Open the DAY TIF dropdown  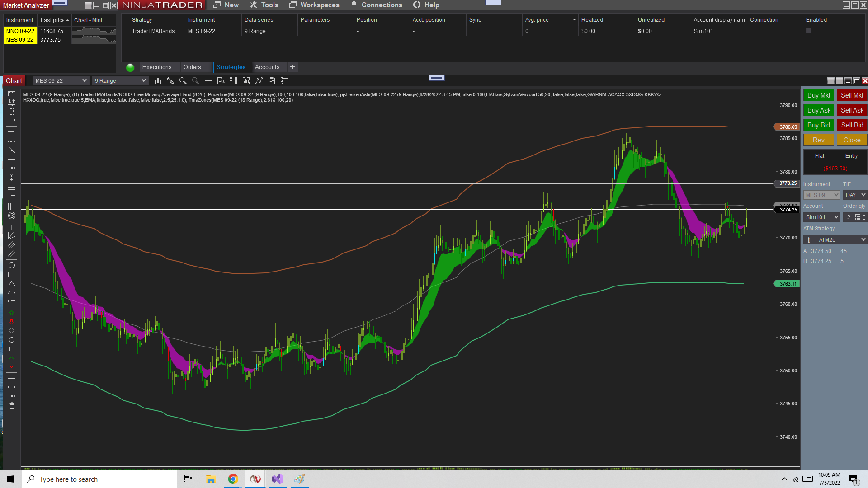[855, 195]
